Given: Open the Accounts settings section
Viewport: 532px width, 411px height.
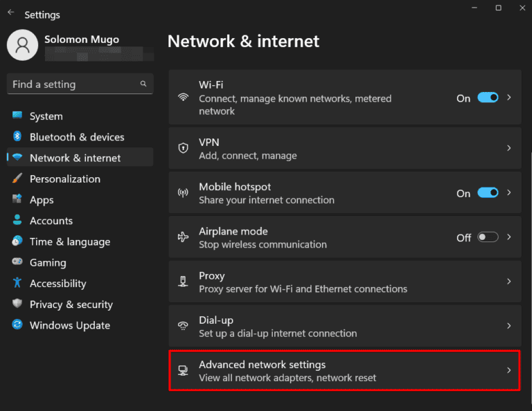Looking at the screenshot, I should [51, 221].
